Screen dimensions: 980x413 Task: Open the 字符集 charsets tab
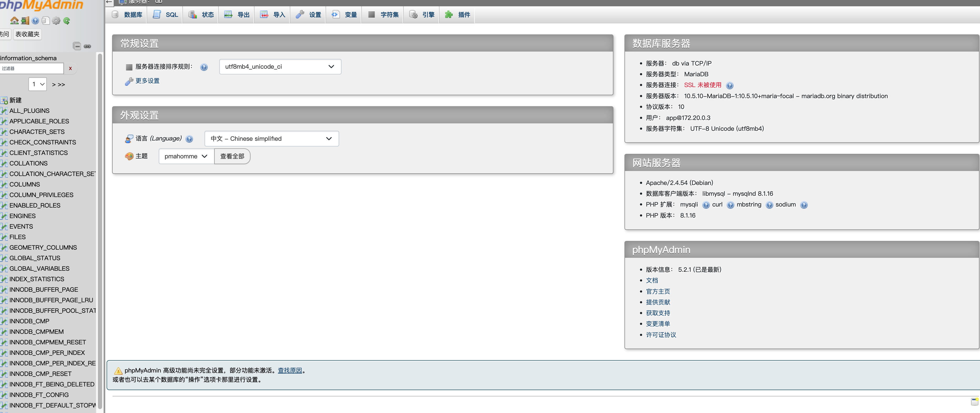[383, 14]
